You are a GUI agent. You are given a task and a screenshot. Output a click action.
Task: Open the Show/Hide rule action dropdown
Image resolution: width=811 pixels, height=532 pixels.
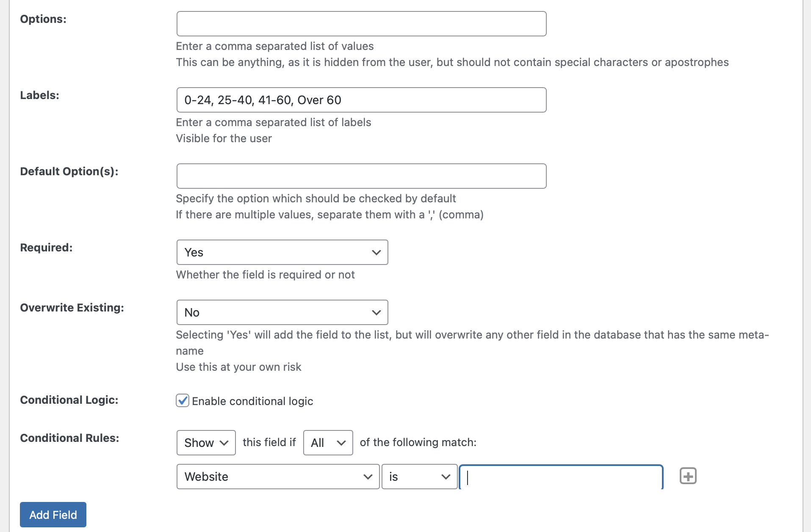[206, 443]
